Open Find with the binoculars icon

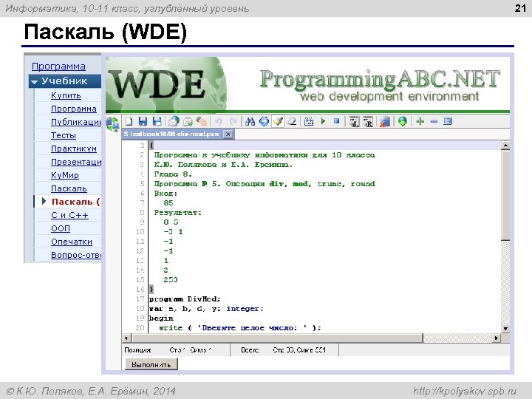tap(250, 121)
